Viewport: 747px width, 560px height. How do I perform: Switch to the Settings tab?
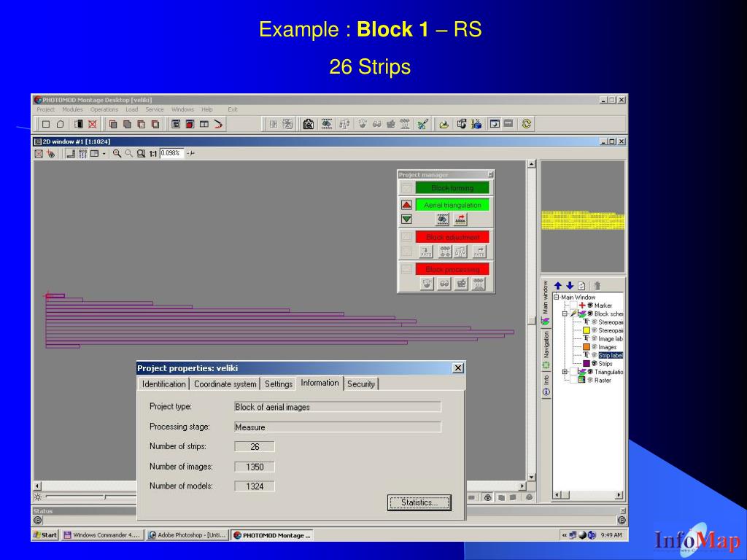[x=278, y=384]
